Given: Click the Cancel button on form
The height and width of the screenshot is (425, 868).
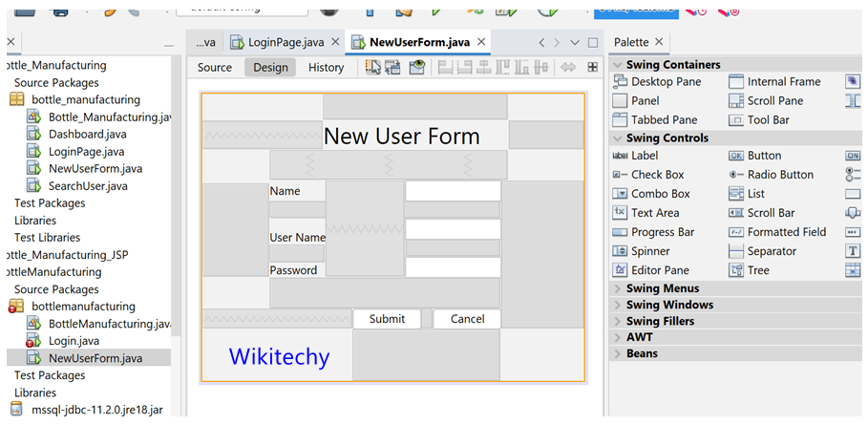Looking at the screenshot, I should click(467, 319).
